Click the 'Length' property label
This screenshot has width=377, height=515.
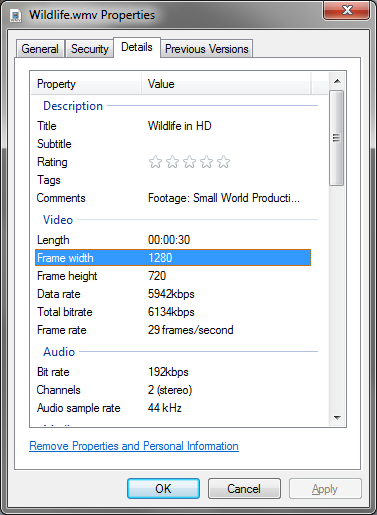point(53,240)
